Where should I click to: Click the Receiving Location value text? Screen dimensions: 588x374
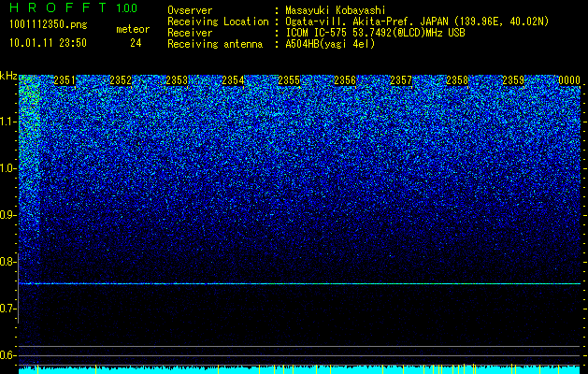coord(417,22)
